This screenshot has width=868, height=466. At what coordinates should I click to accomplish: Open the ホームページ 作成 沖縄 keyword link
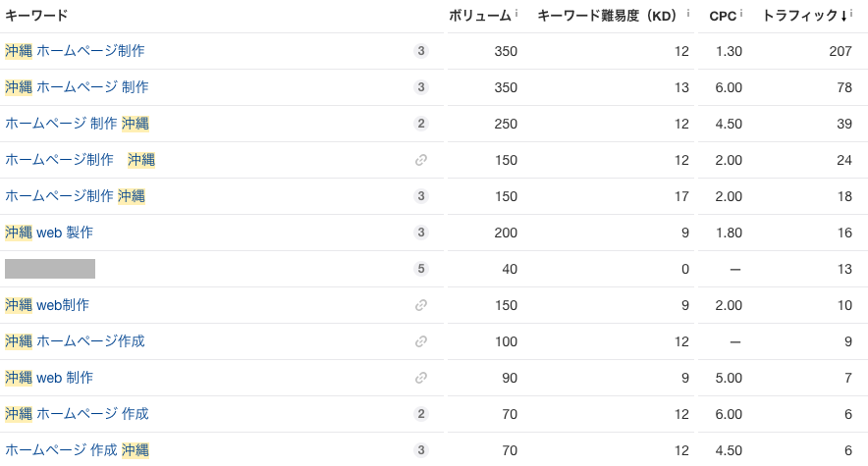point(77,450)
